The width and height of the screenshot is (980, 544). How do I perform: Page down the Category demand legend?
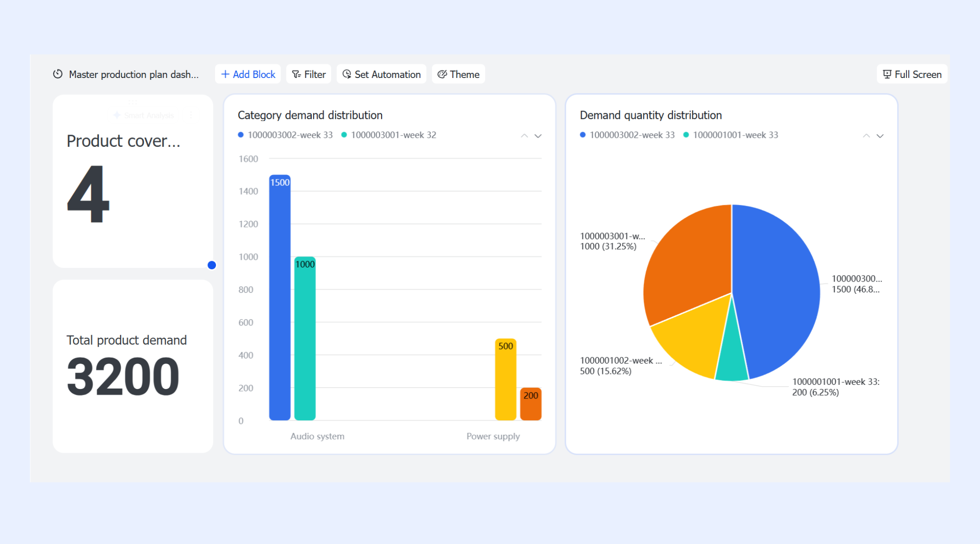(538, 136)
